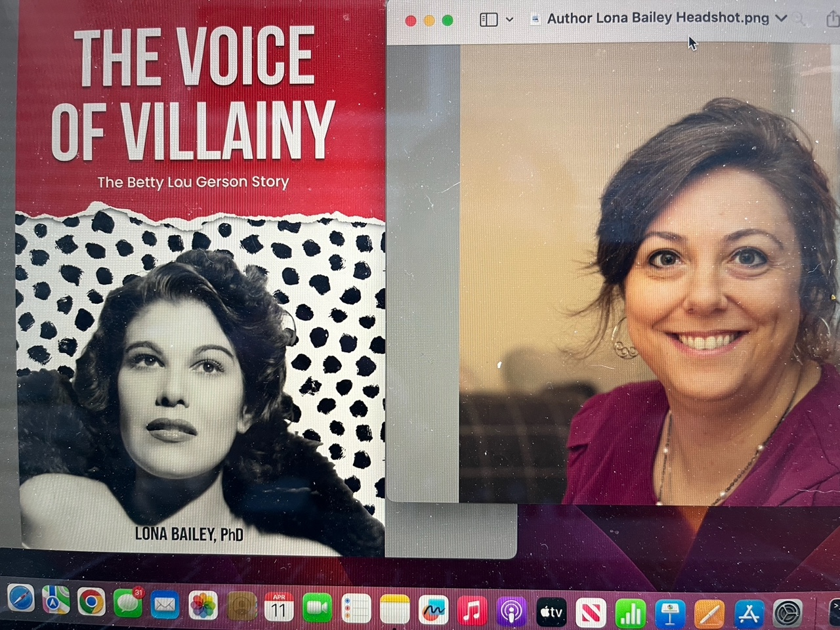Open System Settings from Dock
The width and height of the screenshot is (840, 630).
(787, 614)
